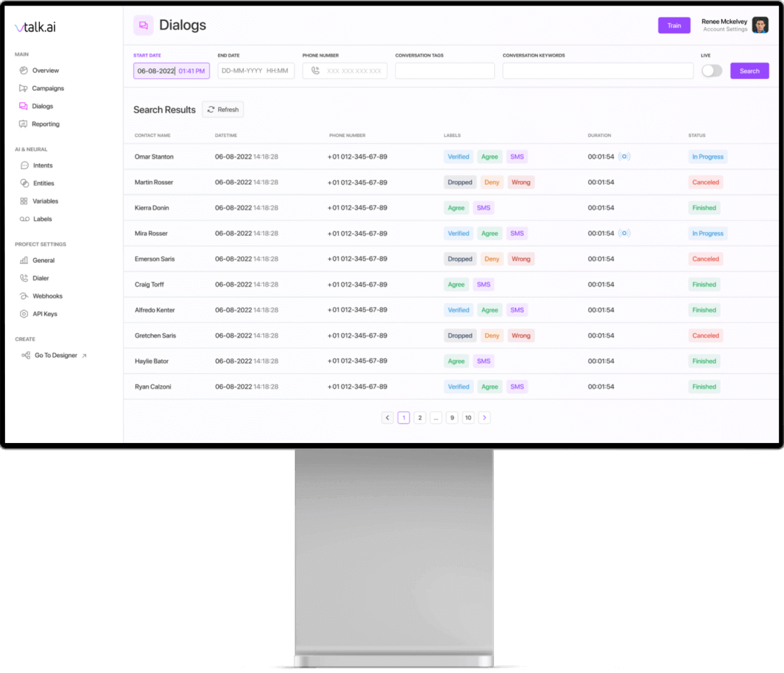784x673 pixels.
Task: Open the Overview sidebar icon
Action: coord(24,71)
